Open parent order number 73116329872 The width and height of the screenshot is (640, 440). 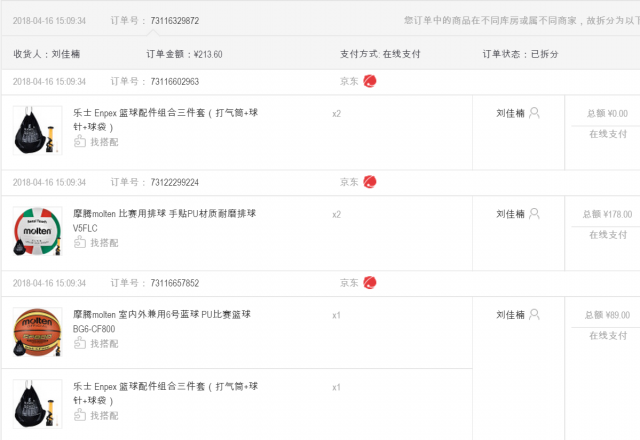click(175, 20)
